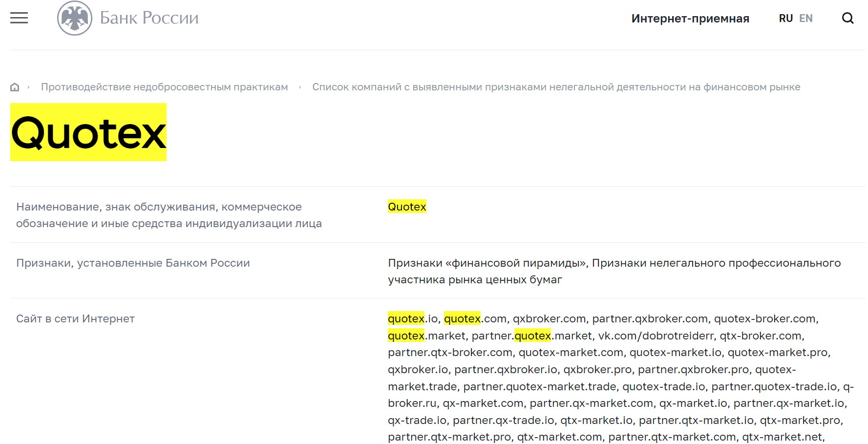
Task: Click qxbroker.io entry
Action: click(418, 369)
